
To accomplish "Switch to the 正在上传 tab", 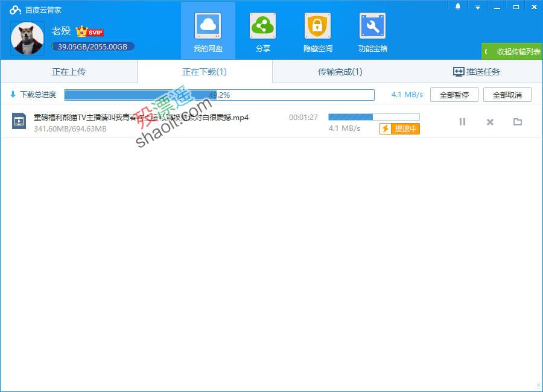I will pos(69,72).
